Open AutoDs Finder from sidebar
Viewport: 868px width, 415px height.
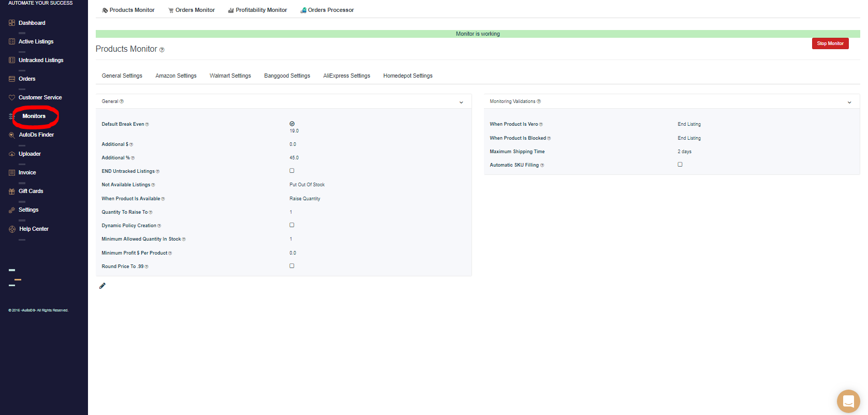pos(36,135)
